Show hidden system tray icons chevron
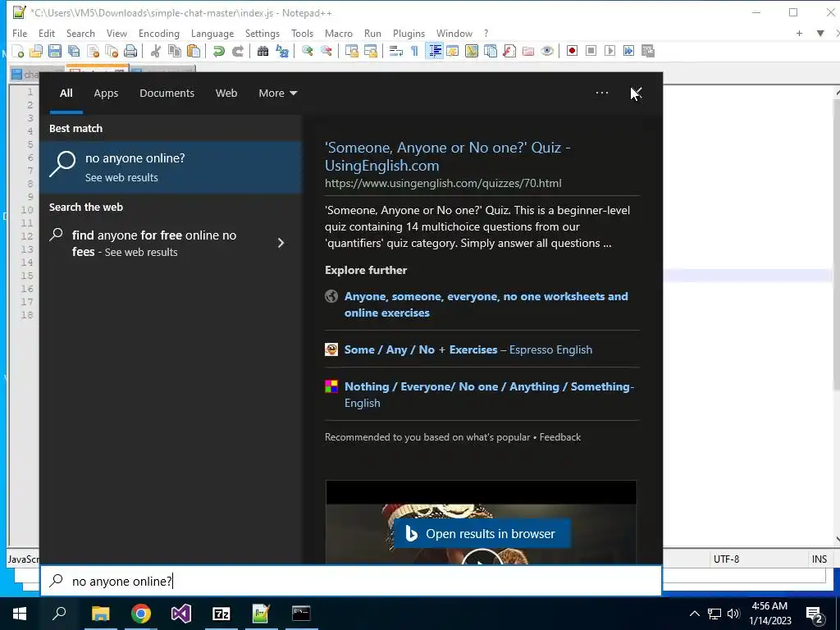This screenshot has height=630, width=840. click(x=694, y=614)
